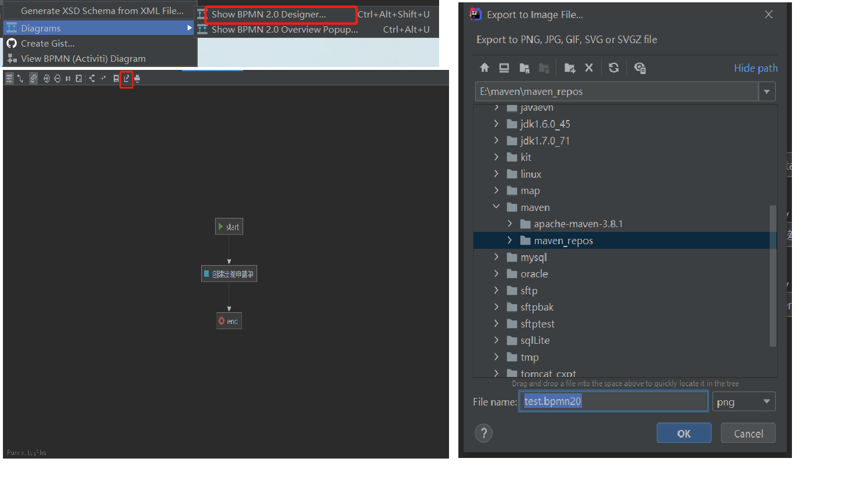Screen dimensions: 845x504
Task: Click the small arrow-to-node icon
Action: (103, 78)
